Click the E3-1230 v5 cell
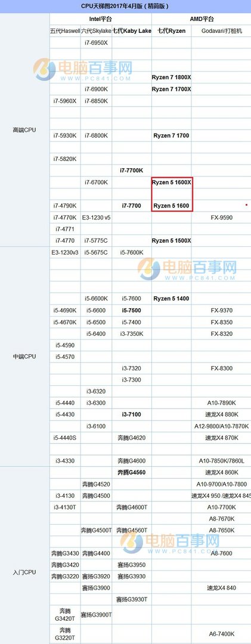Screen dimensions: 251x644 click(x=96, y=217)
